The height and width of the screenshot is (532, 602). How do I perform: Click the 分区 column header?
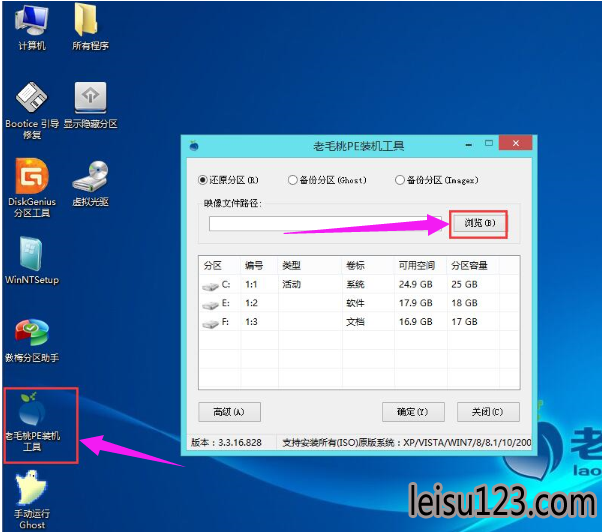click(x=220, y=265)
